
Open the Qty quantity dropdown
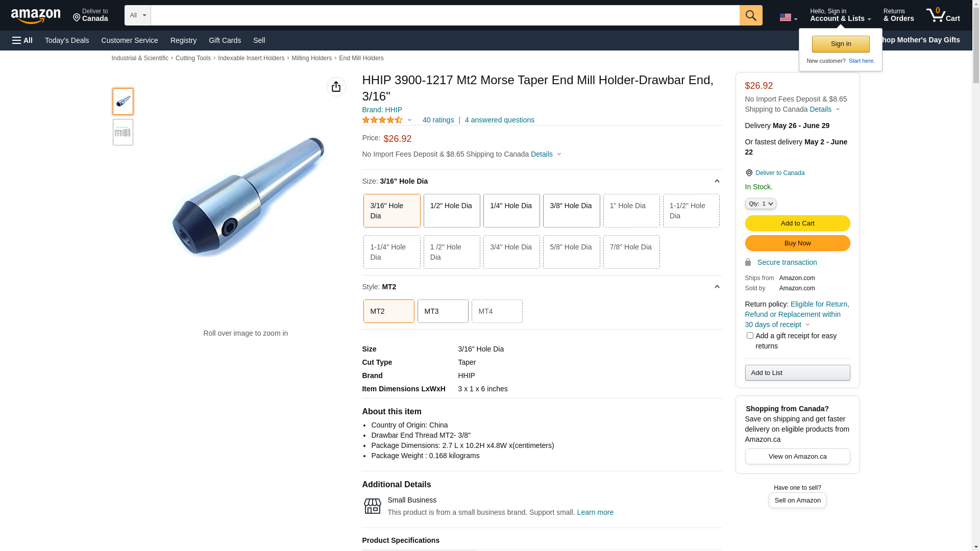761,204
